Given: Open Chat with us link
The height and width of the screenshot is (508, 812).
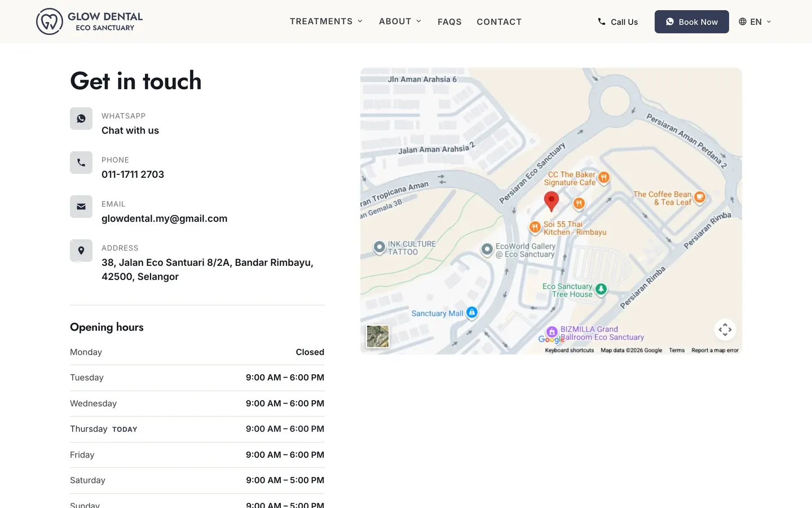Looking at the screenshot, I should coord(130,130).
